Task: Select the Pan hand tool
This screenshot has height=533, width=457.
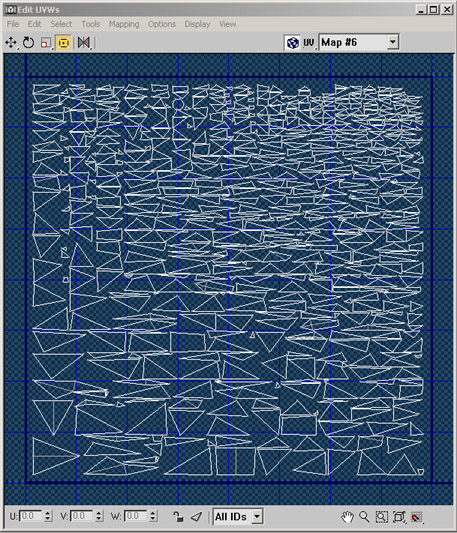Action: coord(347,517)
